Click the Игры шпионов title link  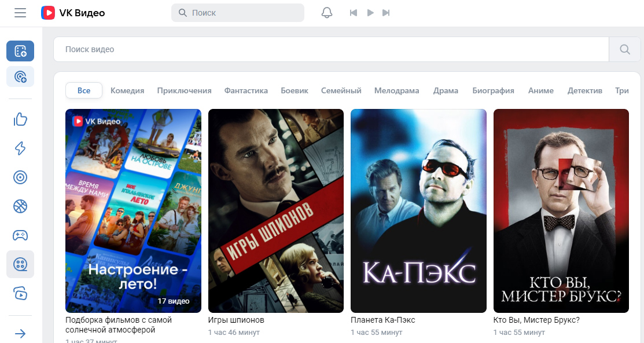click(x=236, y=320)
